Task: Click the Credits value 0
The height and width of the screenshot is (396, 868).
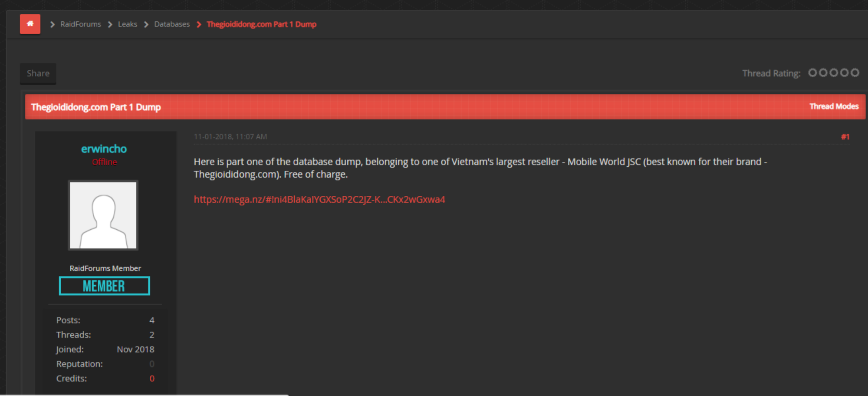Action: 152,379
